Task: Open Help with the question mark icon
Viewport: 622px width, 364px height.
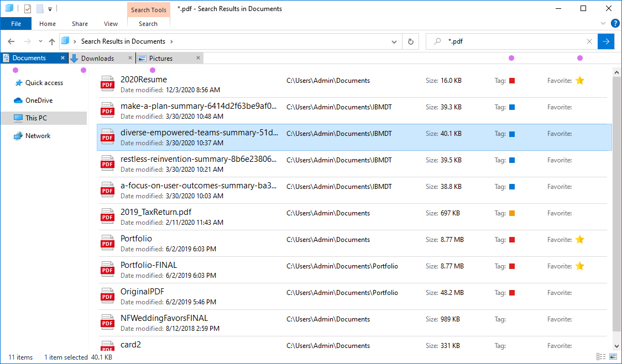Action: point(615,24)
